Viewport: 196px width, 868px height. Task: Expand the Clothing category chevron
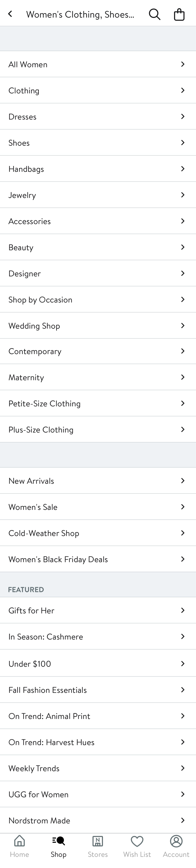coord(183,90)
